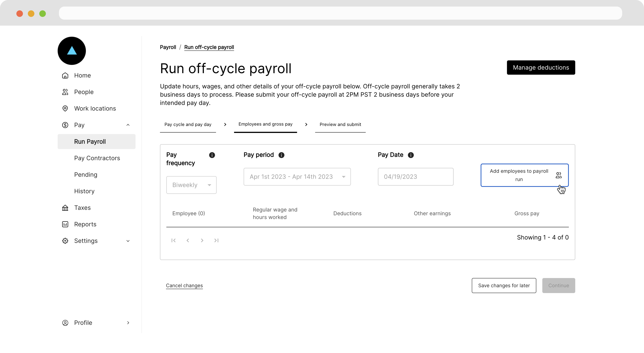Click the Continue button
644x353 pixels.
tap(558, 286)
